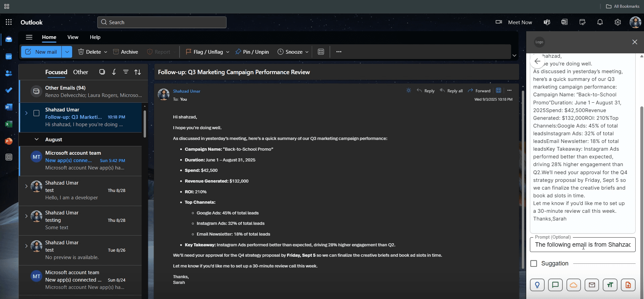Screen dimensions: 644x299
Task: Open Apps icon in the ribbon
Action: 321,52
